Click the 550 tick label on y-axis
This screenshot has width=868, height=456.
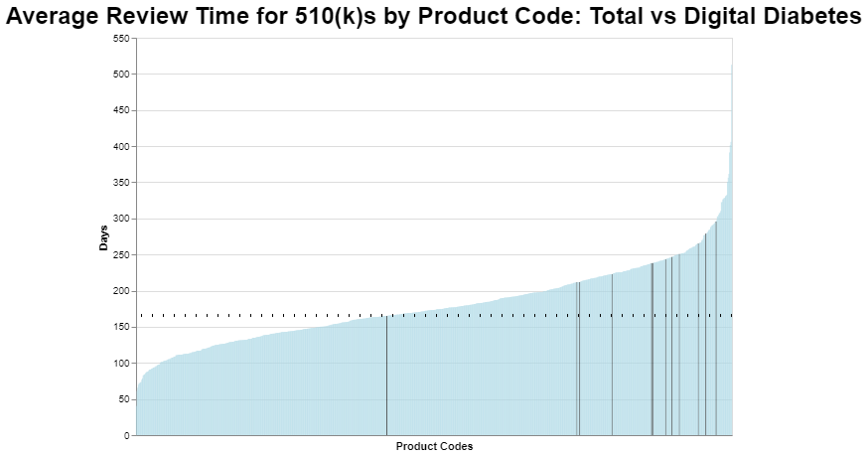click(121, 39)
